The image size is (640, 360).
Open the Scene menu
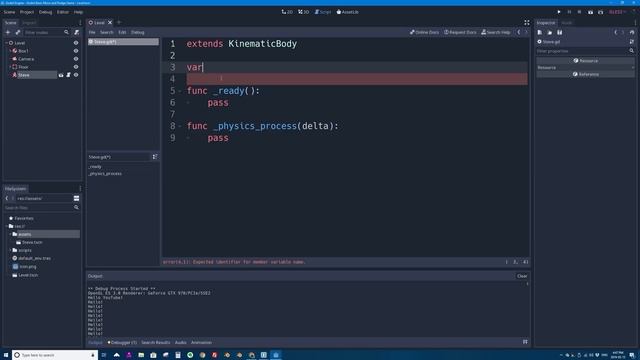point(9,12)
